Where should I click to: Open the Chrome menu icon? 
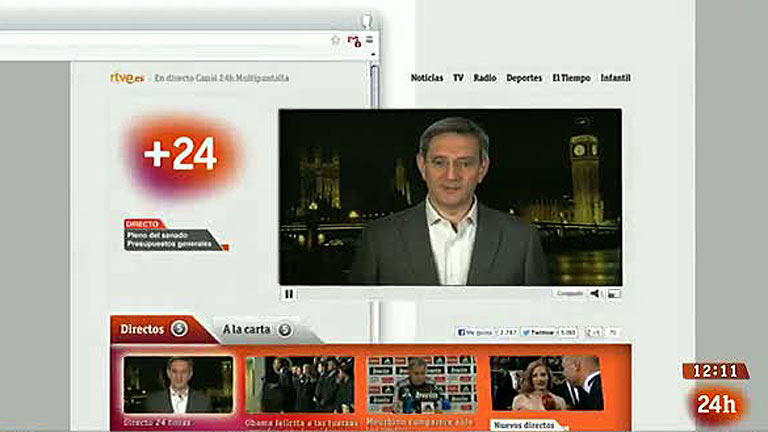point(369,40)
